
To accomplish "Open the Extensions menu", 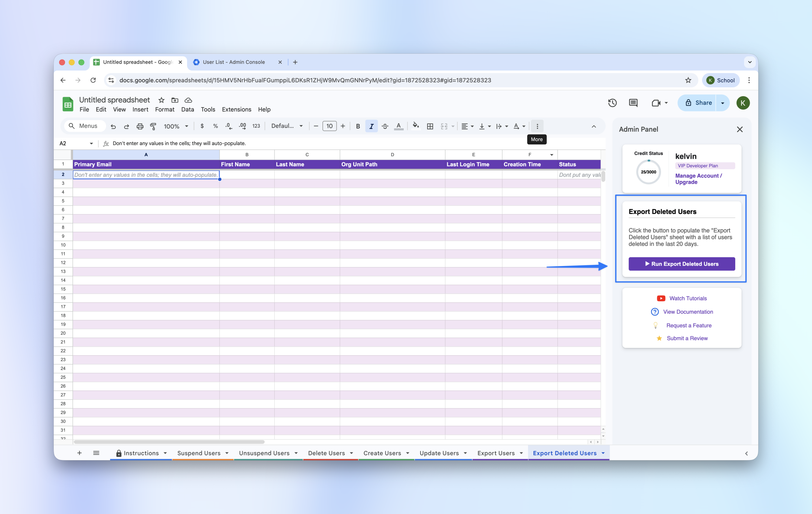I will [236, 109].
